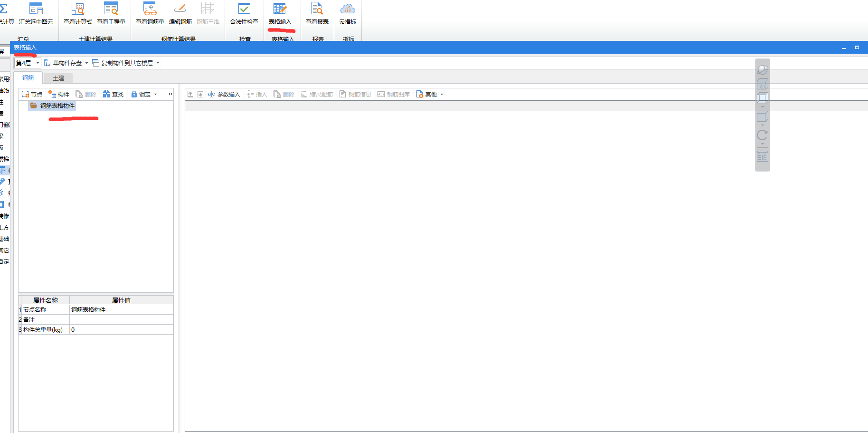
Task: Click the 钢筋三维 ribbon button
Action: coord(208,14)
